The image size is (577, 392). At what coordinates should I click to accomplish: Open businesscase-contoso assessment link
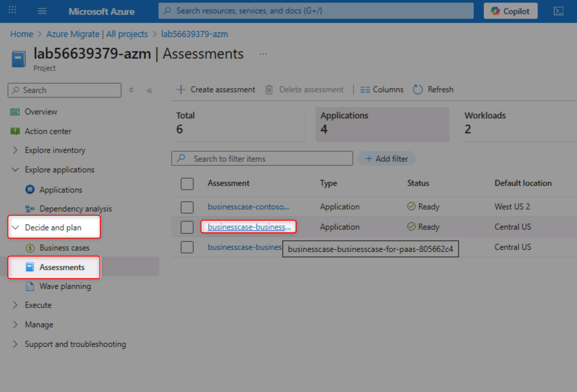point(248,207)
